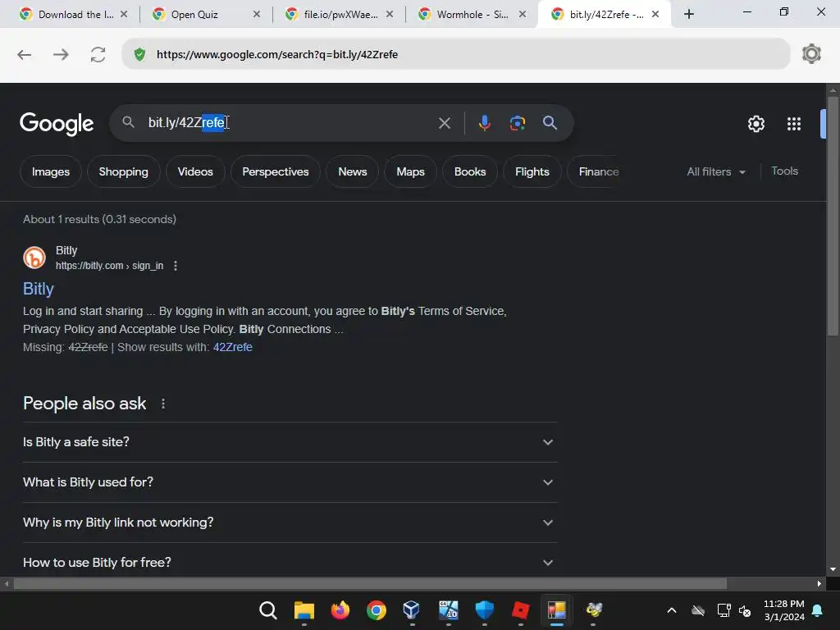Open the Google apps grid
Screen dimensions: 840x630
click(x=793, y=124)
